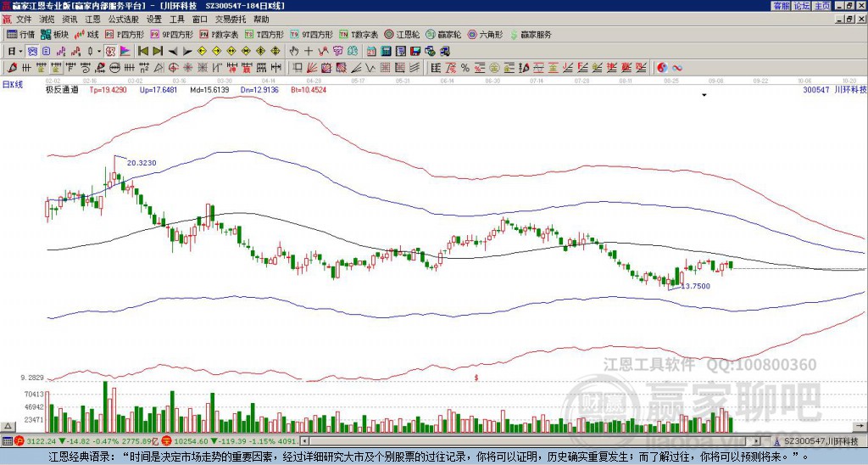The height and width of the screenshot is (465, 868).
Task: Click the K线 toolbar button
Action: pos(86,34)
